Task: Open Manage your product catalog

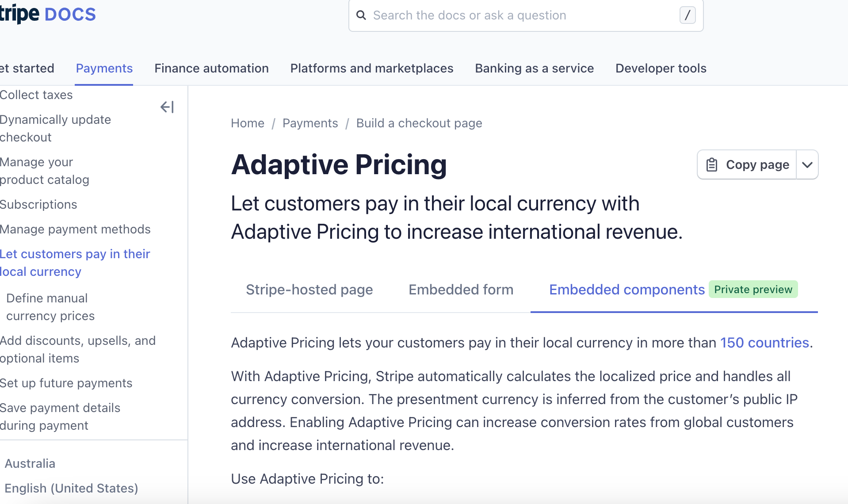Action: click(x=44, y=171)
